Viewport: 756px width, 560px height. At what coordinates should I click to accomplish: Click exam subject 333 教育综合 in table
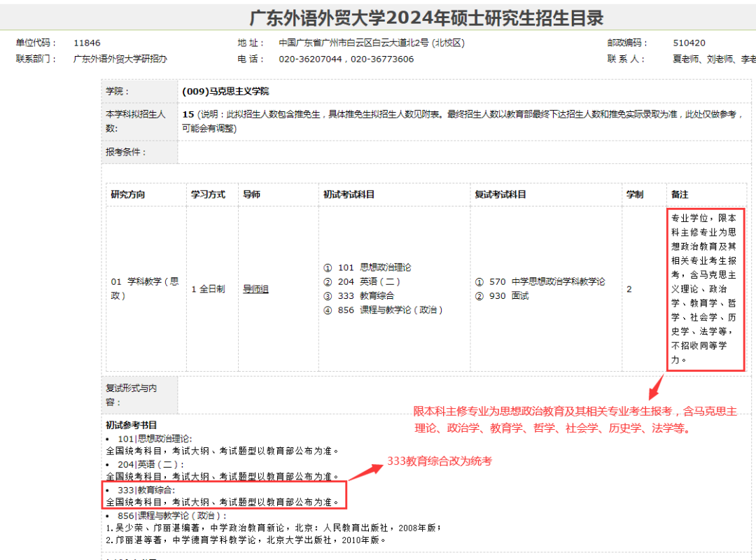coord(358,295)
